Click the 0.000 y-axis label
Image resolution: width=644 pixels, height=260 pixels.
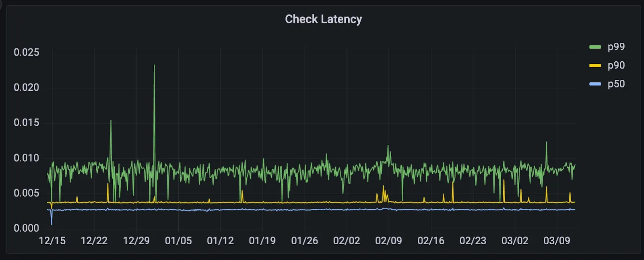(27, 228)
